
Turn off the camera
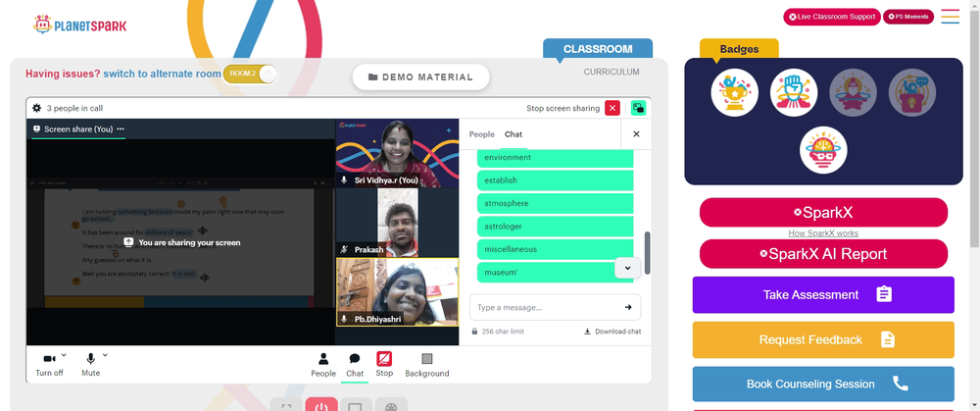point(49,365)
